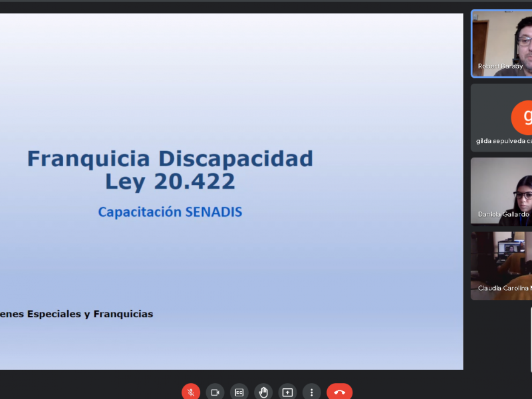This screenshot has height=399, width=532.
Task: Raise your hand in the meeting
Action: [x=263, y=392]
